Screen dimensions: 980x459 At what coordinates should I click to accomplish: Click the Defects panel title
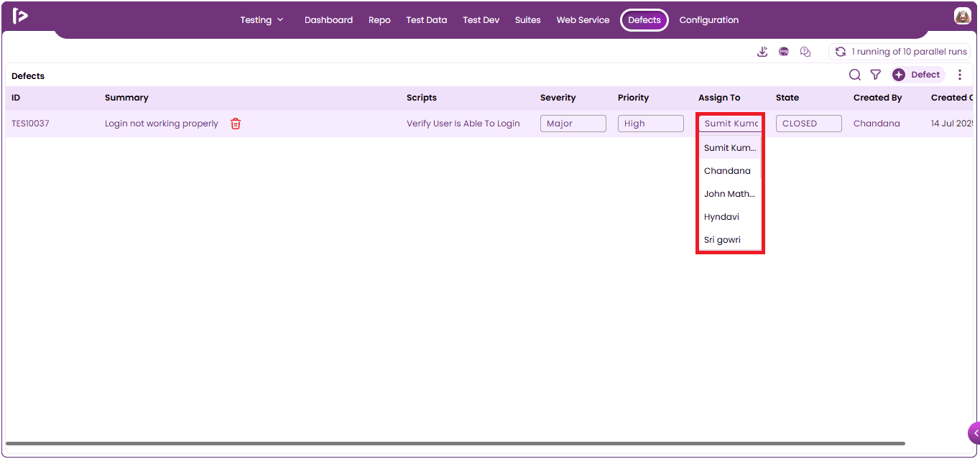[x=28, y=76]
